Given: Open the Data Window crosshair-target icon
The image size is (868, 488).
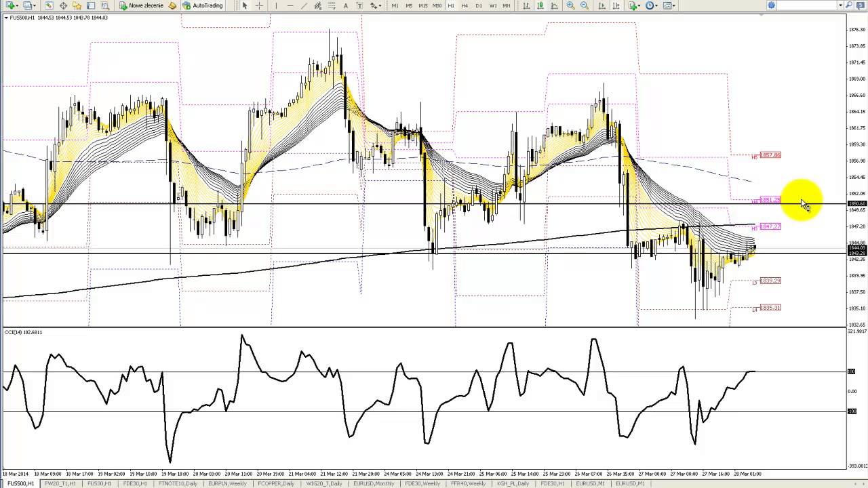Looking at the screenshot, I should coord(63,5).
